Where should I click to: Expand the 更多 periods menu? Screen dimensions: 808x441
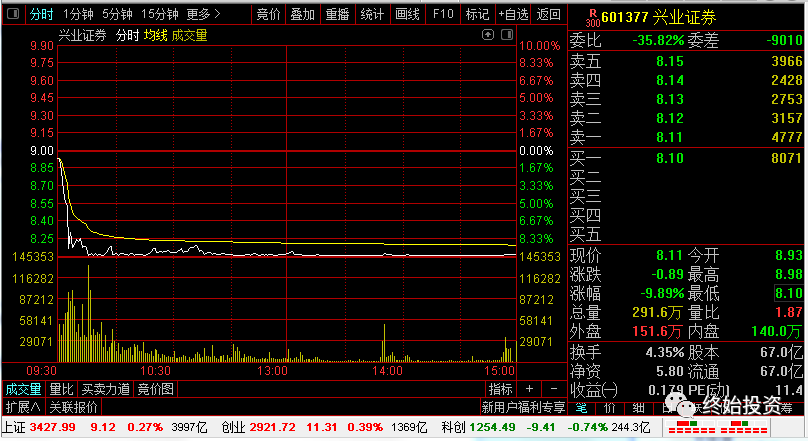click(x=203, y=14)
